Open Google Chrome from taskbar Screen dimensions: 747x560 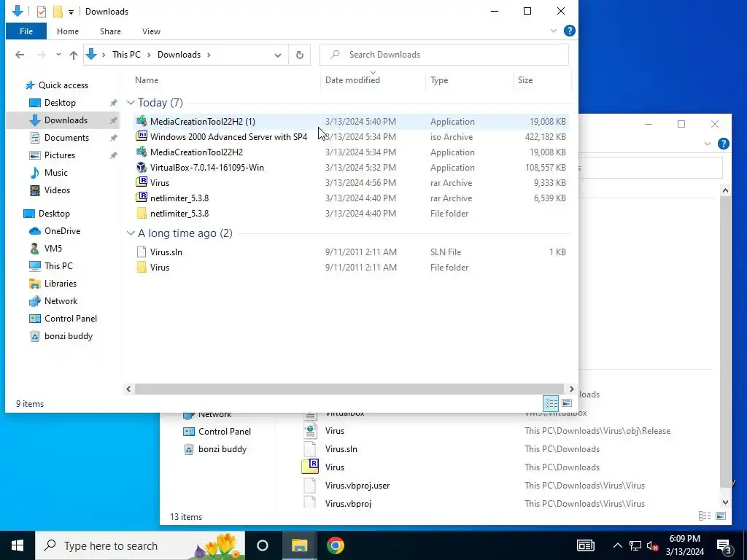336,545
